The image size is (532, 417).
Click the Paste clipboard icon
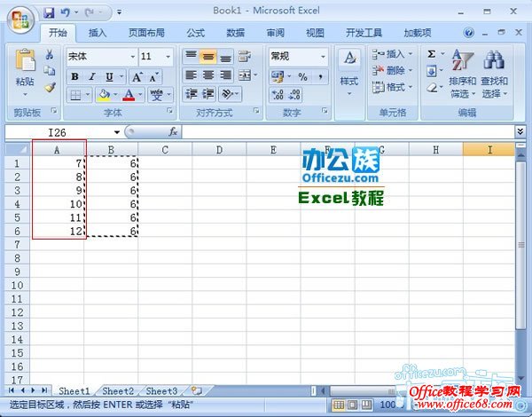coord(25,61)
